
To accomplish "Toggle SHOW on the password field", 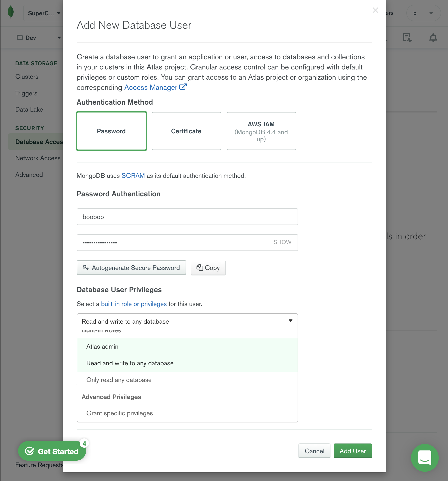I will (282, 242).
